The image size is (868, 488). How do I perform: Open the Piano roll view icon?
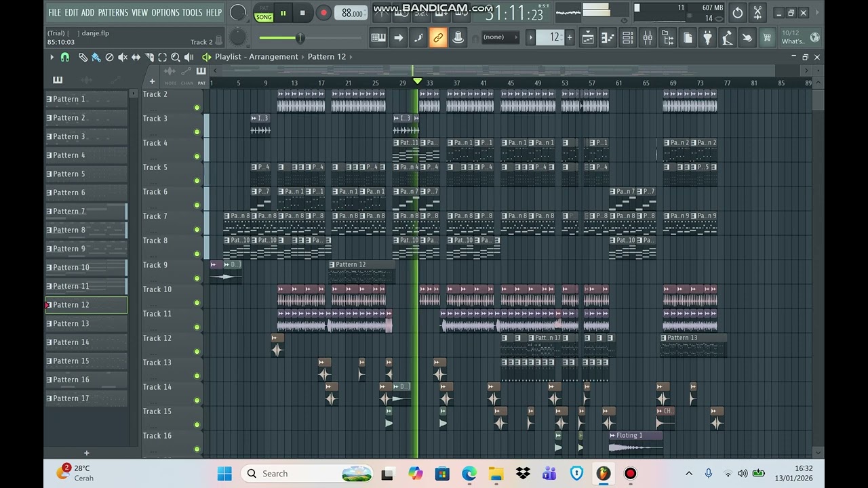click(608, 38)
